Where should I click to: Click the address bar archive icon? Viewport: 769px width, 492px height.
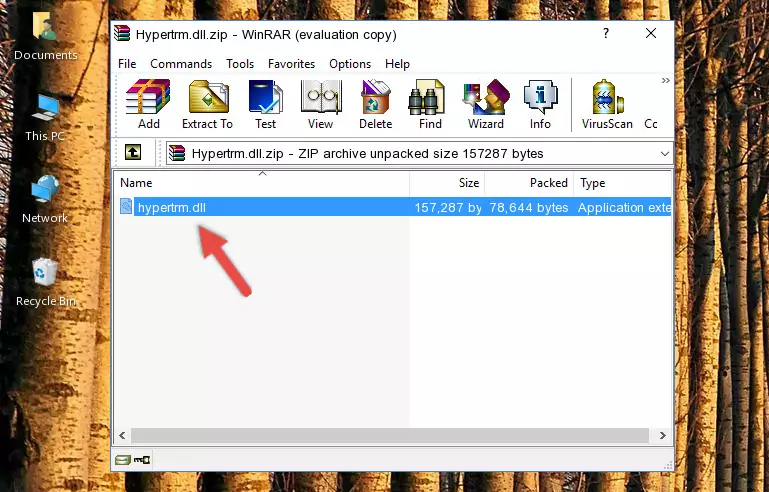[x=177, y=154]
